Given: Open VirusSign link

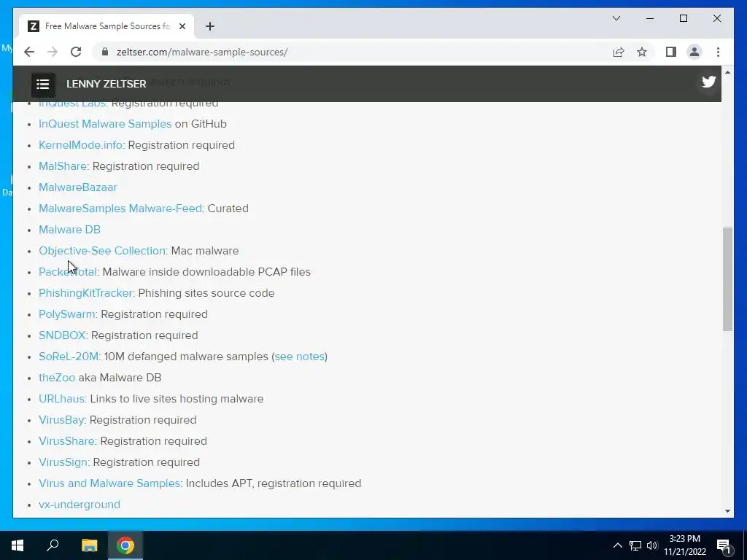Looking at the screenshot, I should (x=63, y=462).
